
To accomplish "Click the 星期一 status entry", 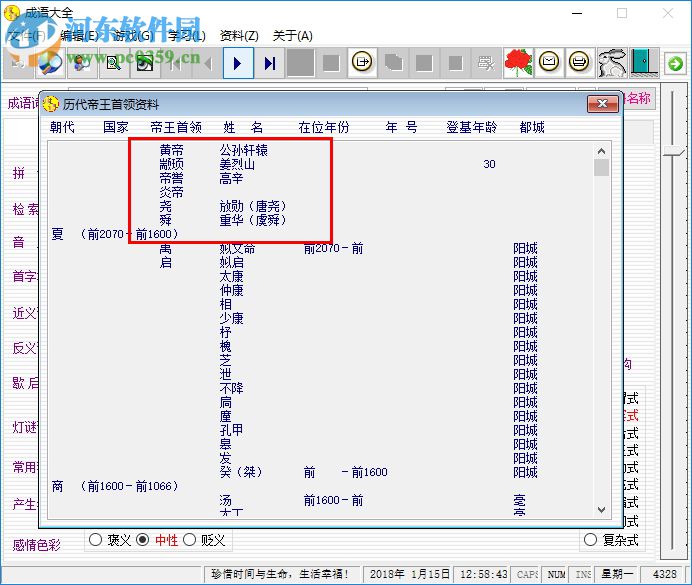I will 617,574.
